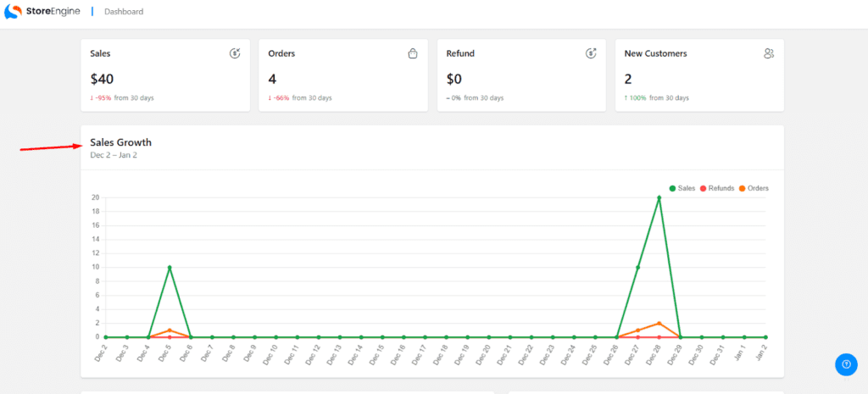Click the $40 sales total value
The image size is (868, 394).
tap(102, 79)
